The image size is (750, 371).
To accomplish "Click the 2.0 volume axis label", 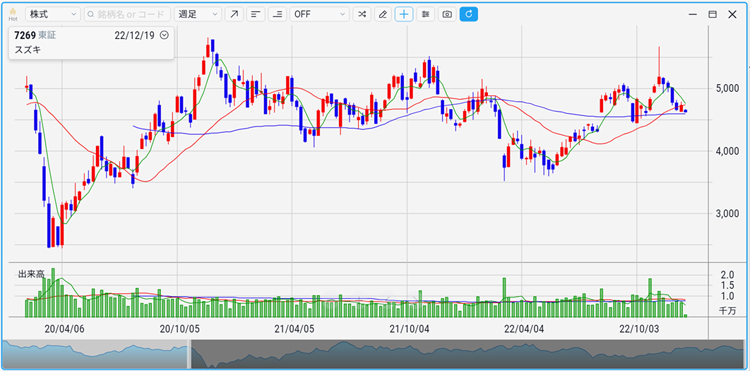I will (727, 275).
